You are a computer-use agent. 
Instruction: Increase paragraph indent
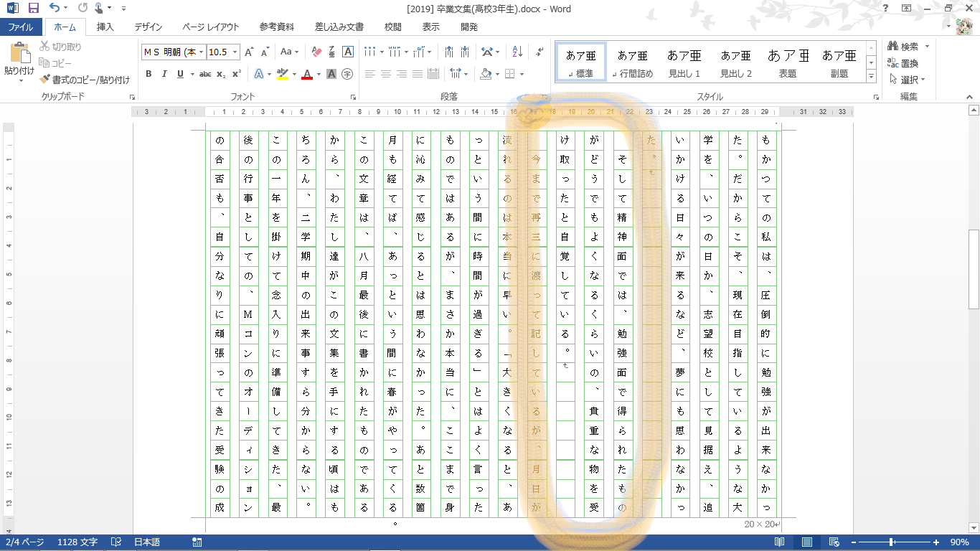point(466,52)
